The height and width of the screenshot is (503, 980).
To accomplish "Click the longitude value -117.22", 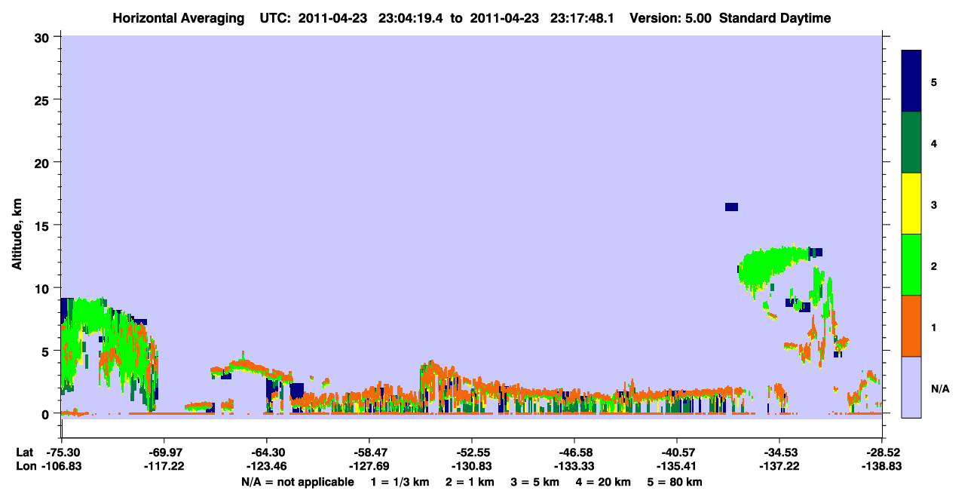I will (x=164, y=467).
